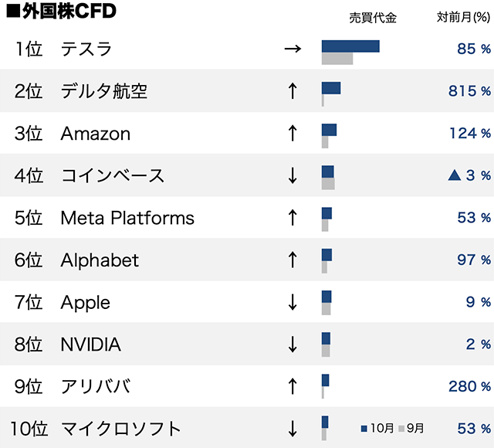Click the down arrow in the Apple row
Screen dimensions: 494x448
(292, 301)
